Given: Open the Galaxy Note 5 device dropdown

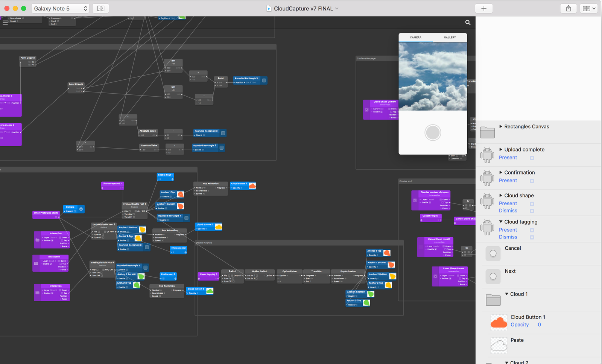Looking at the screenshot, I should [x=60, y=8].
